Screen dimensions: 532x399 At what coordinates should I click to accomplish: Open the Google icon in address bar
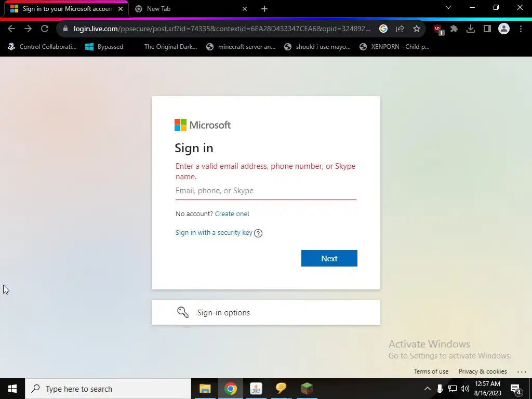tap(383, 29)
